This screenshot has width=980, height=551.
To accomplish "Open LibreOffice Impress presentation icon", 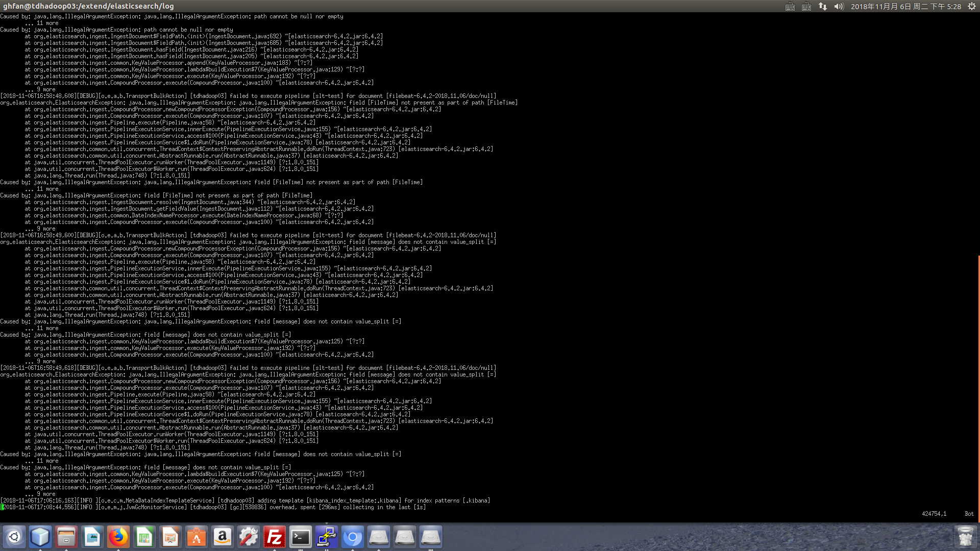I will (170, 537).
